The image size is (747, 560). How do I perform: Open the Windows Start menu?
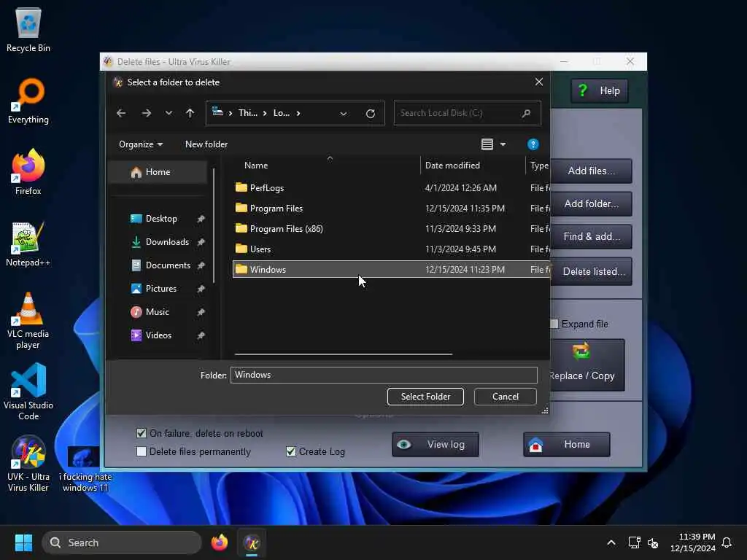pos(23,542)
